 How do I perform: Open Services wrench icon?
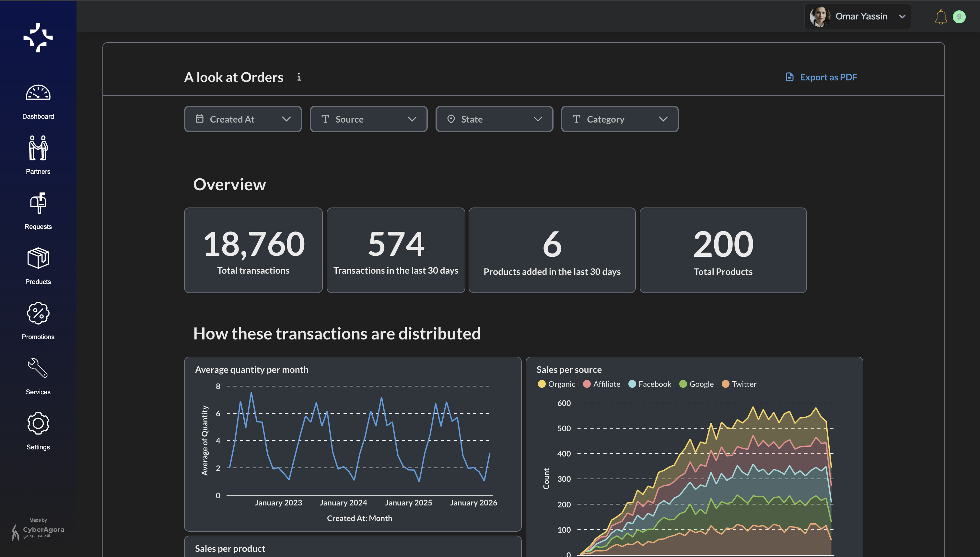point(38,368)
